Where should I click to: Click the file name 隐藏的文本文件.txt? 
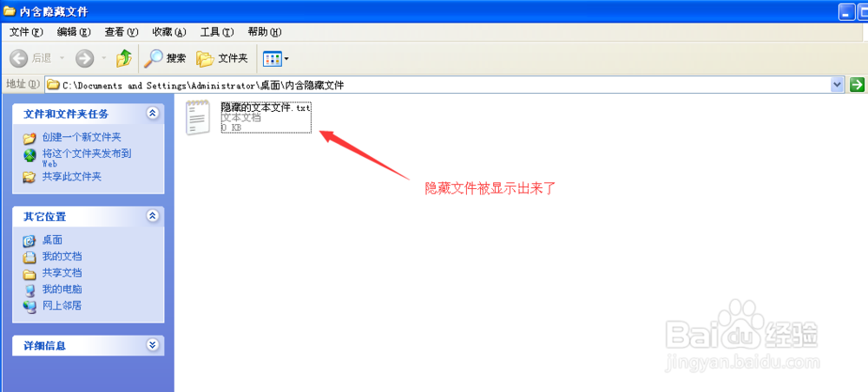click(266, 108)
